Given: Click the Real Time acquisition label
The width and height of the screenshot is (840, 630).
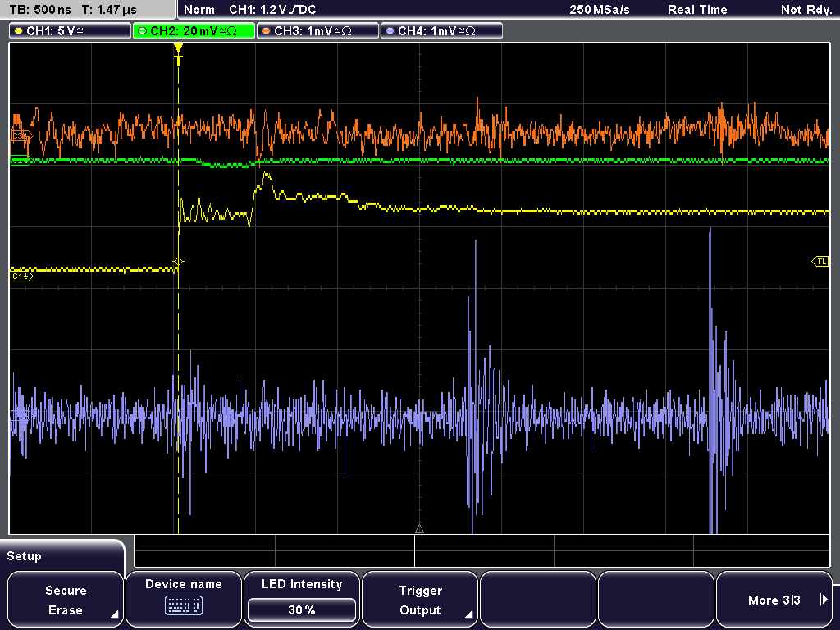Looking at the screenshot, I should tap(697, 10).
